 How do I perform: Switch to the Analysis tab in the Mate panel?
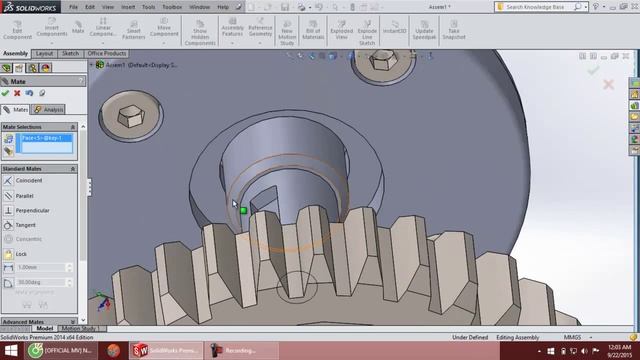point(49,109)
